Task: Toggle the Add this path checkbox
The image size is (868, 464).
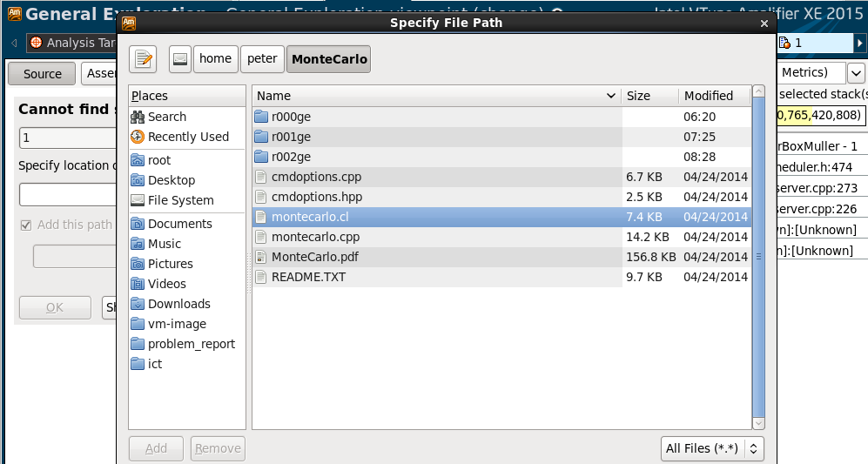Action: pyautogui.click(x=25, y=225)
